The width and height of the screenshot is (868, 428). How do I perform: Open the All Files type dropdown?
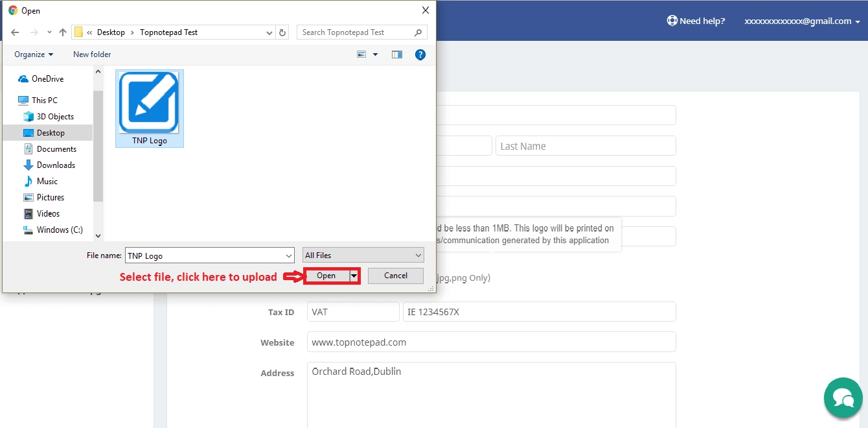click(363, 256)
